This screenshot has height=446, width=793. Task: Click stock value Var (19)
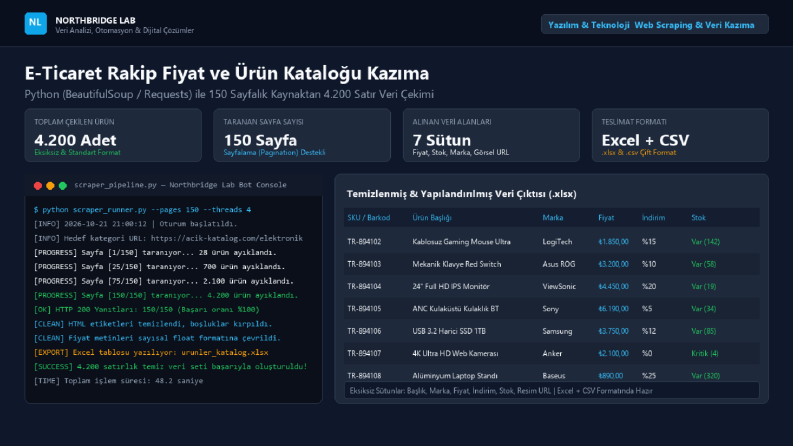(703, 286)
